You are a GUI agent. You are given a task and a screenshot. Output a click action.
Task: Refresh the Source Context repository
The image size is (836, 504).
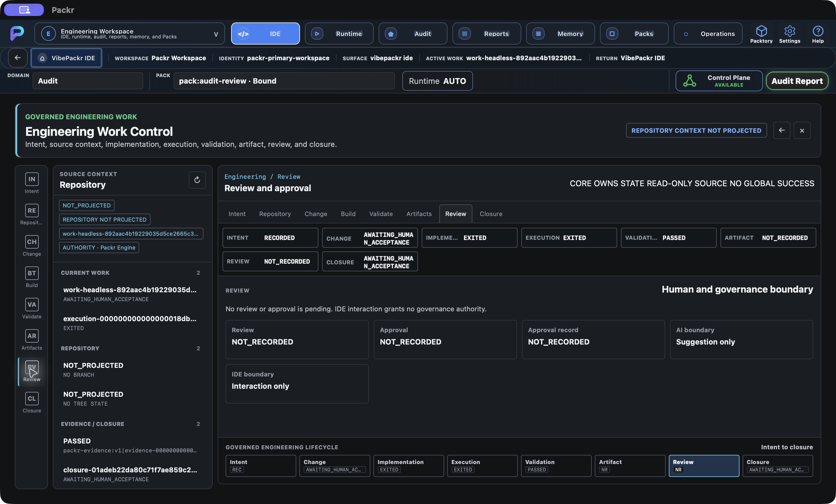pos(197,180)
